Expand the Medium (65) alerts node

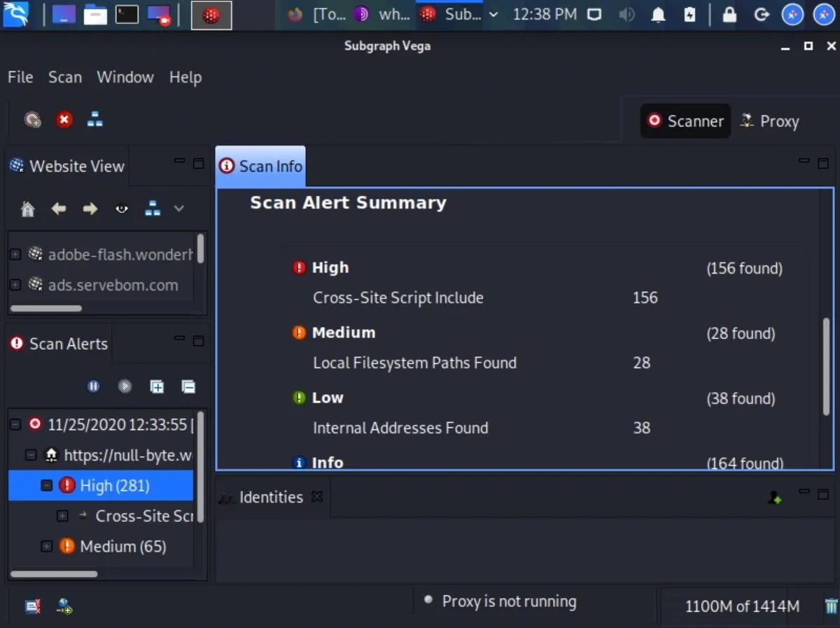[46, 546]
